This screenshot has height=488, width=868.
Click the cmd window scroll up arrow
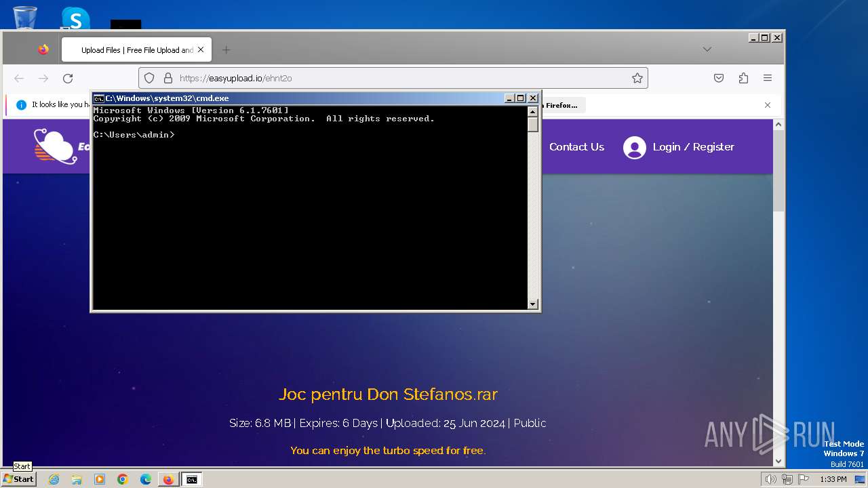[x=533, y=111]
